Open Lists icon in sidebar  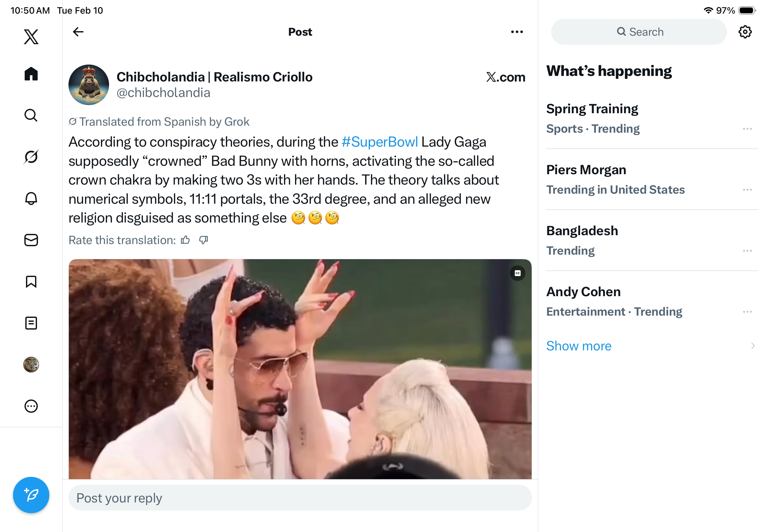click(31, 323)
